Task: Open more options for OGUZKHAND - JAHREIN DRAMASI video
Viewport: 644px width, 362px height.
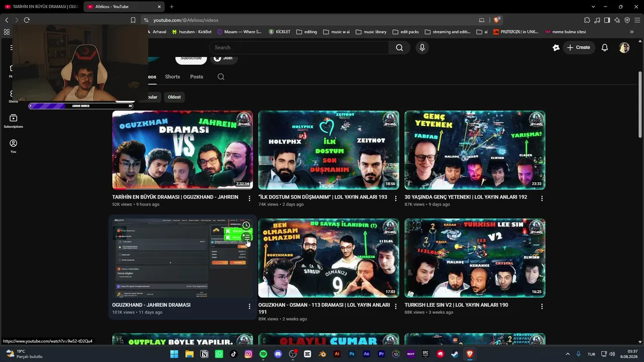Action: pyautogui.click(x=250, y=306)
